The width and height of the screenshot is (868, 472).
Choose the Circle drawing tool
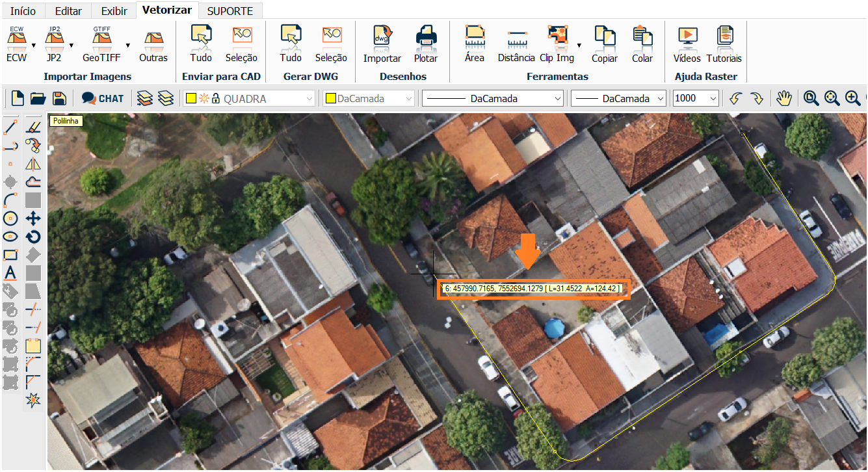click(10, 218)
